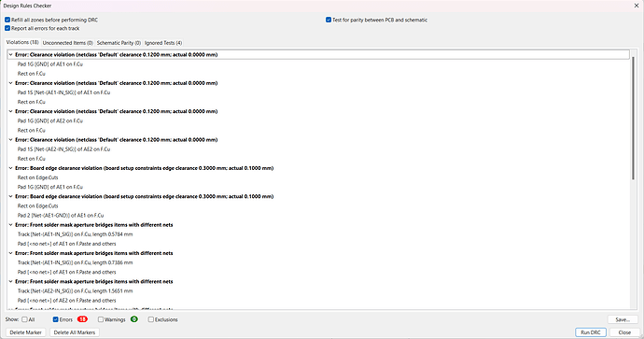Screen dimensions: 644x339
Task: Collapse solder mask error above 0.7386 mm track
Action: click(x=10, y=253)
